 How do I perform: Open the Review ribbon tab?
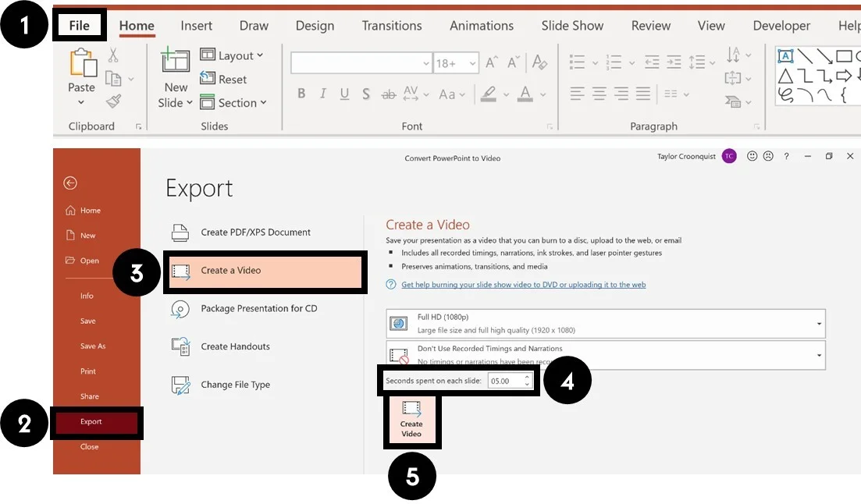pyautogui.click(x=651, y=26)
